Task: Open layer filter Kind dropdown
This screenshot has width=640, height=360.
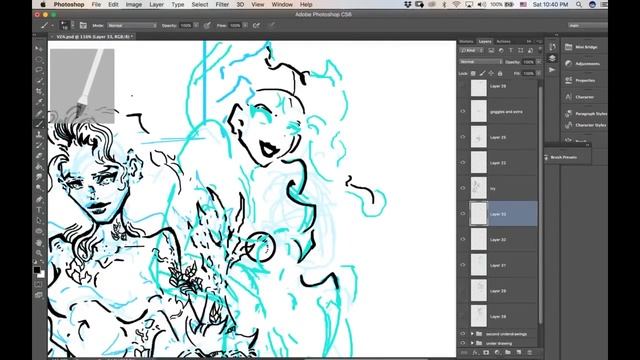Action: pos(472,51)
